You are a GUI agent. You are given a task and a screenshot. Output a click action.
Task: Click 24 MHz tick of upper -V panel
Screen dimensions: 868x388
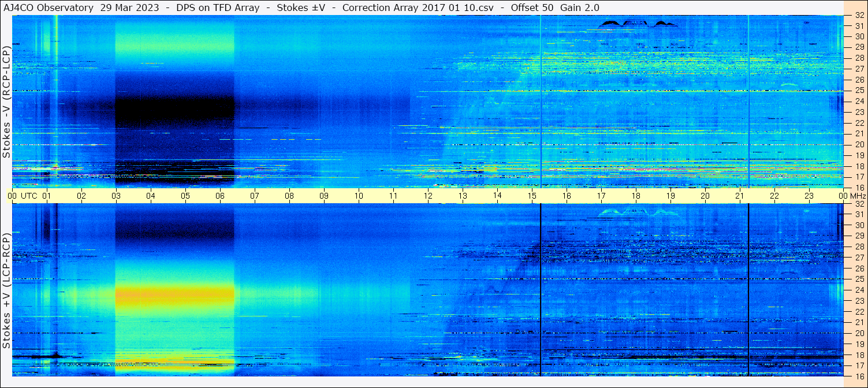(859, 101)
